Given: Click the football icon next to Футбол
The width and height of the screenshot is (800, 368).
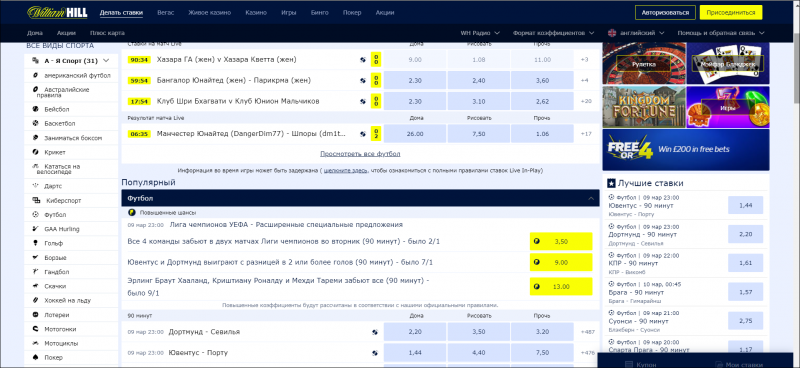Looking at the screenshot, I should [35, 215].
